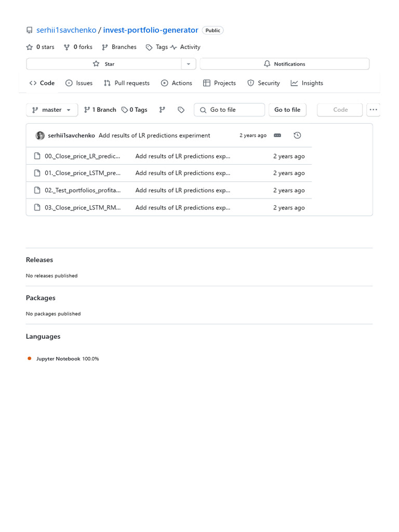Switch to the Pull requests tab
Viewport: 399px width, 532px height.
pyautogui.click(x=127, y=83)
